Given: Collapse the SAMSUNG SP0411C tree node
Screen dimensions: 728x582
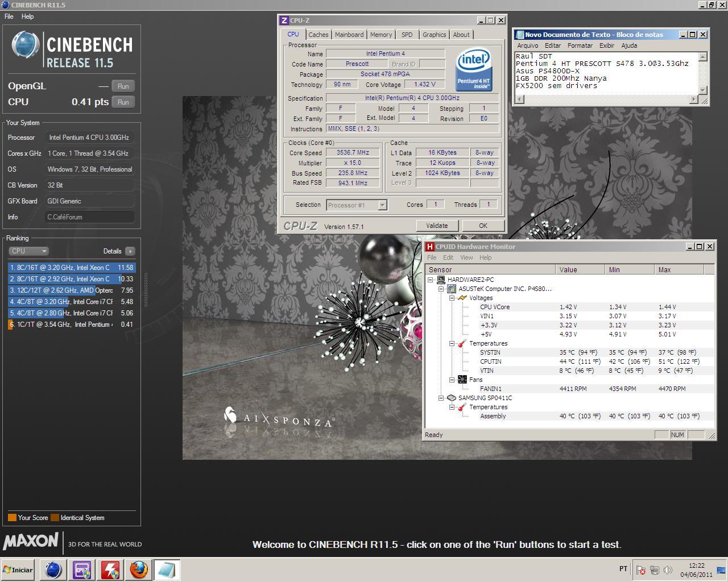Looking at the screenshot, I should click(441, 398).
